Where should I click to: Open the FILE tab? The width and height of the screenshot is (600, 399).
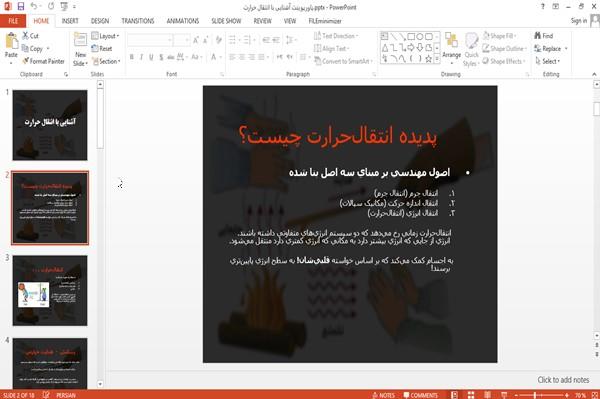[x=13, y=21]
